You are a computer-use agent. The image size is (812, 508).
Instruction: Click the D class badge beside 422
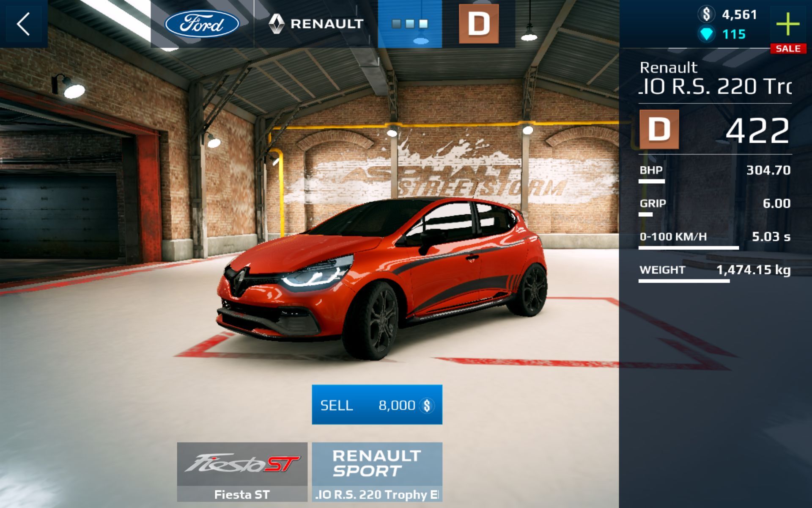[659, 130]
